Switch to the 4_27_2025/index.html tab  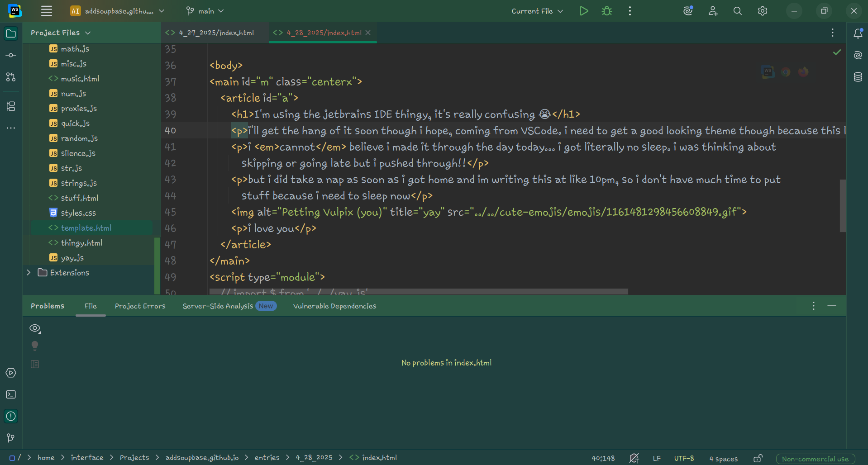[216, 33]
